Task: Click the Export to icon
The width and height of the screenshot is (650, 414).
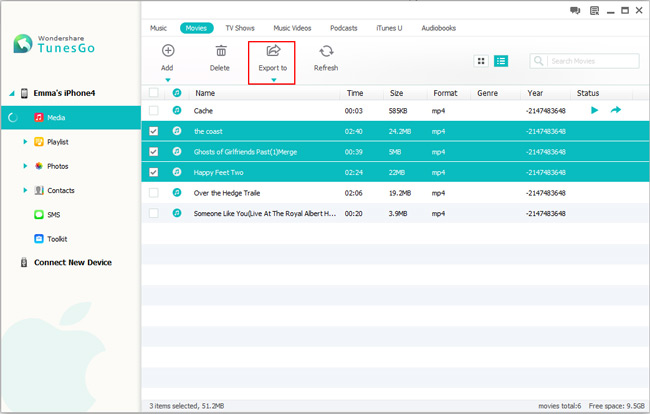Action: click(273, 51)
